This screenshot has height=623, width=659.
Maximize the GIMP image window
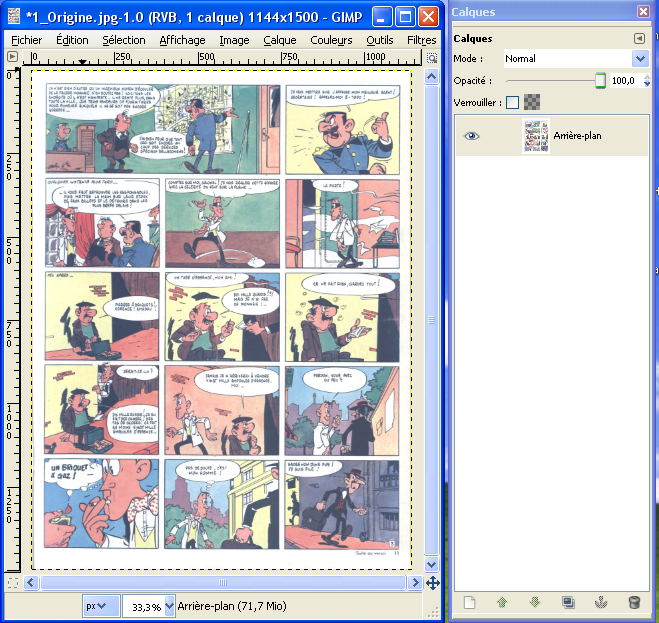tap(405, 17)
